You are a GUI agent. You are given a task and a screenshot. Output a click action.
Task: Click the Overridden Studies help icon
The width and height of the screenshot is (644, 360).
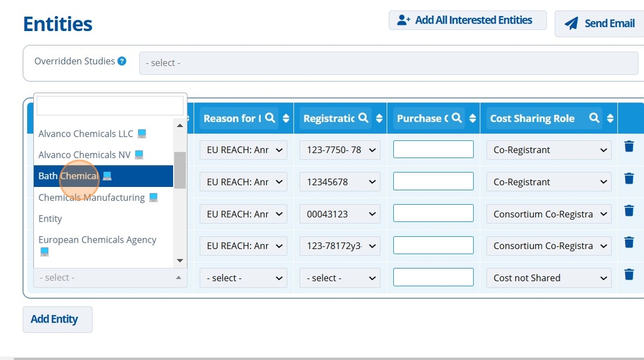tap(122, 61)
